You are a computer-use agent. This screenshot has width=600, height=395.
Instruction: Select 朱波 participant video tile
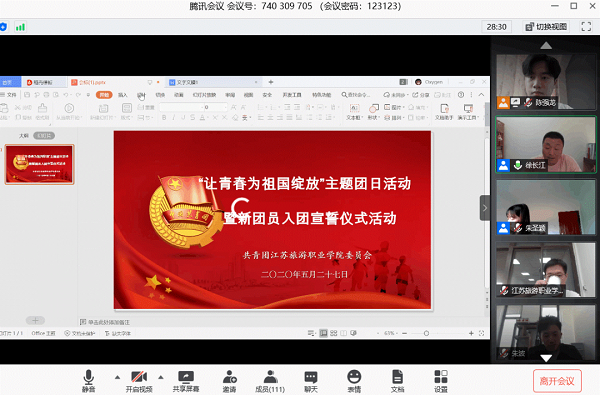[546, 332]
